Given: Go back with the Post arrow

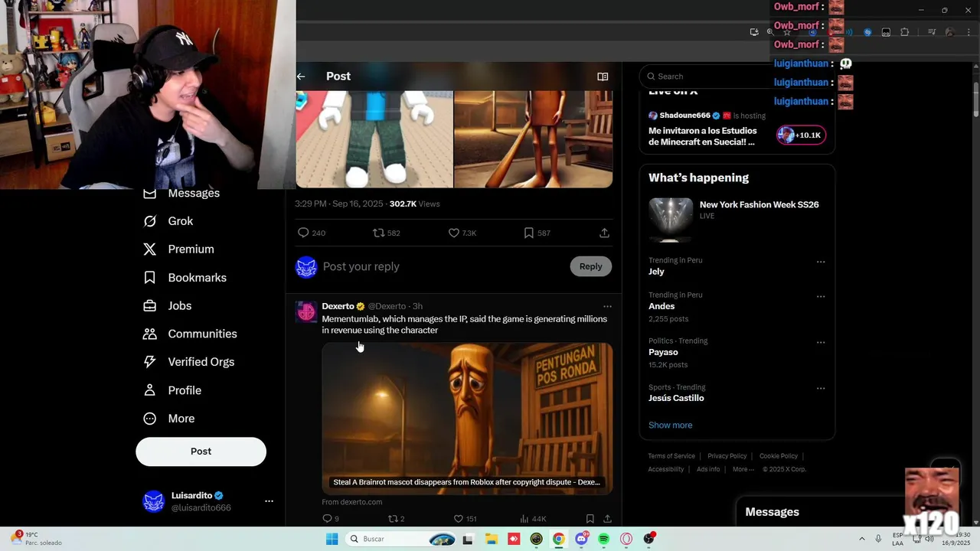Looking at the screenshot, I should (x=301, y=77).
